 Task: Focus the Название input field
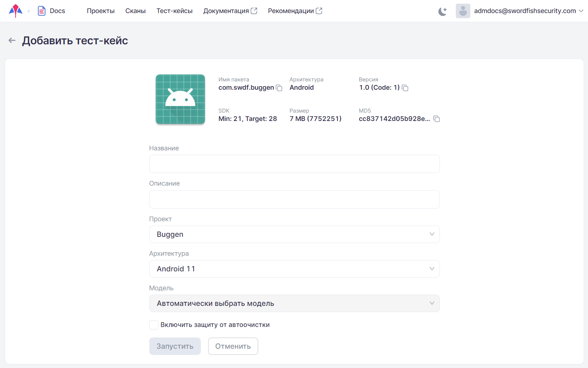[294, 164]
